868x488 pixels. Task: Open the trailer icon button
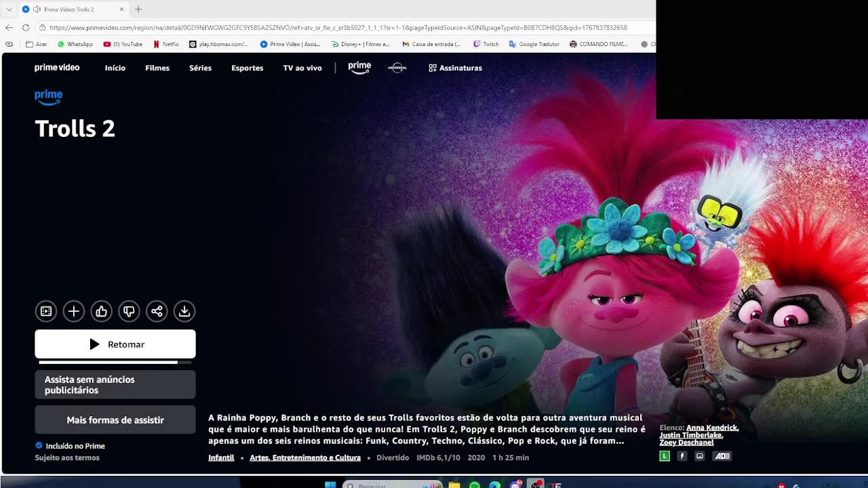point(46,311)
